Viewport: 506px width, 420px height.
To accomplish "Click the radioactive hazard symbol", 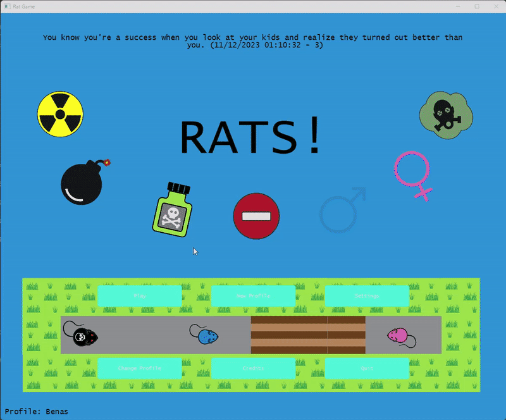I will click(60, 113).
